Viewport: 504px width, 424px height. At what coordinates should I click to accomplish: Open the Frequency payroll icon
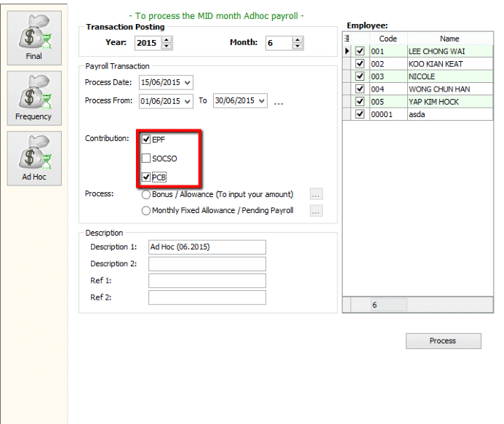tap(34, 97)
